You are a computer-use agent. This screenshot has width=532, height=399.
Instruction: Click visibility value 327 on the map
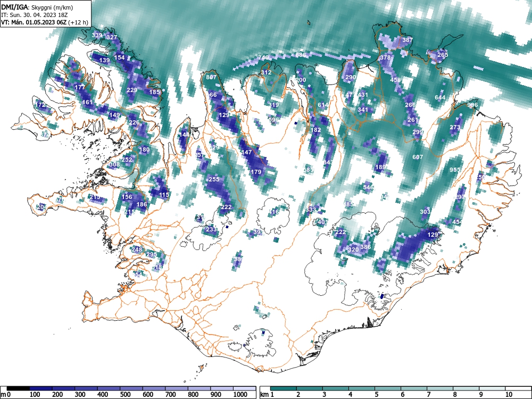pyautogui.click(x=112, y=37)
